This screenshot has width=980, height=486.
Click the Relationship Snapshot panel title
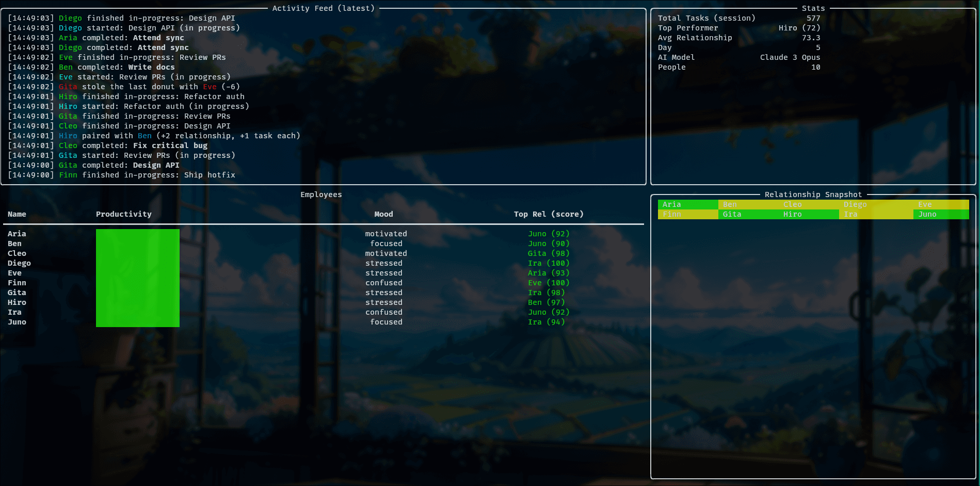click(813, 195)
